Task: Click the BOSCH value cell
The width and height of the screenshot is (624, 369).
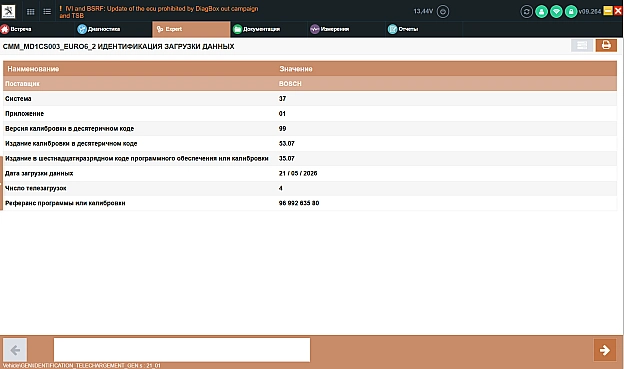Action: (x=290, y=84)
